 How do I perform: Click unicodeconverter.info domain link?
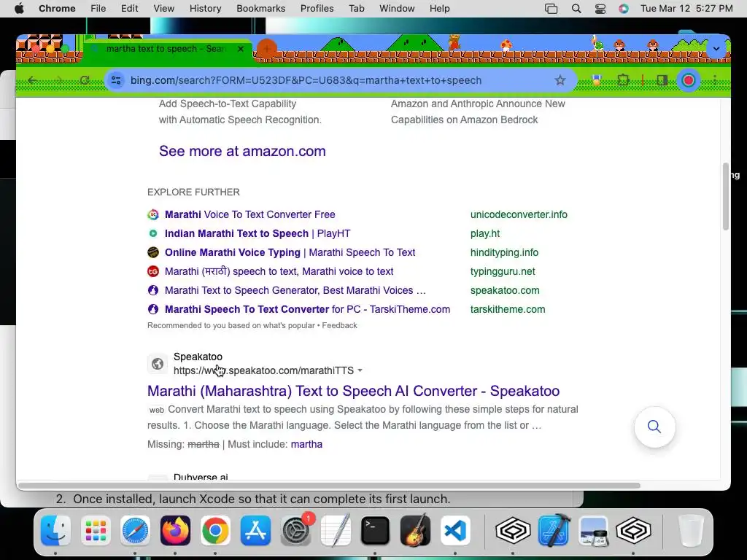(x=519, y=214)
